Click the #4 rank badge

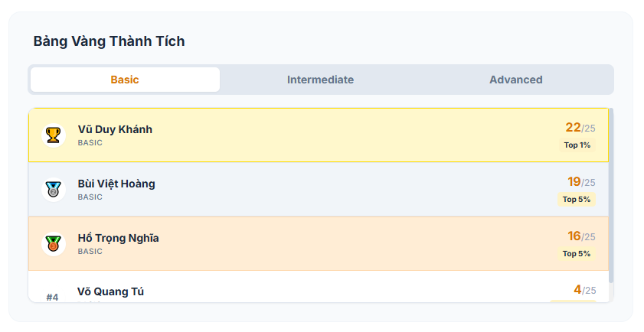coord(52,297)
